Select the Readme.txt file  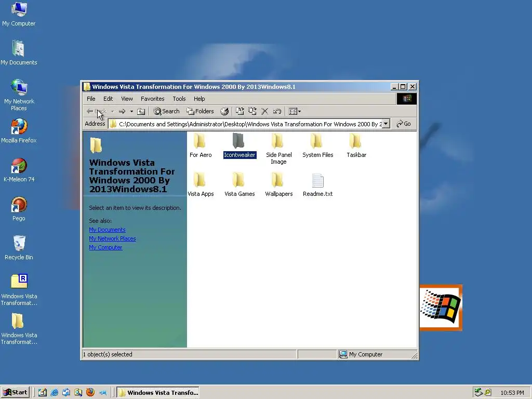click(317, 184)
